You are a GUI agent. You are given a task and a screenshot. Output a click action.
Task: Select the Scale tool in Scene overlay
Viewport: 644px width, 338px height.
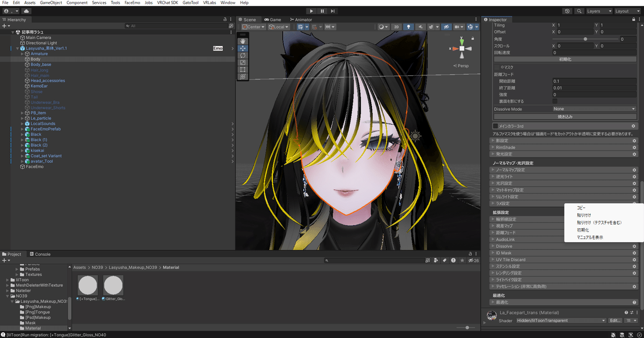tap(243, 62)
